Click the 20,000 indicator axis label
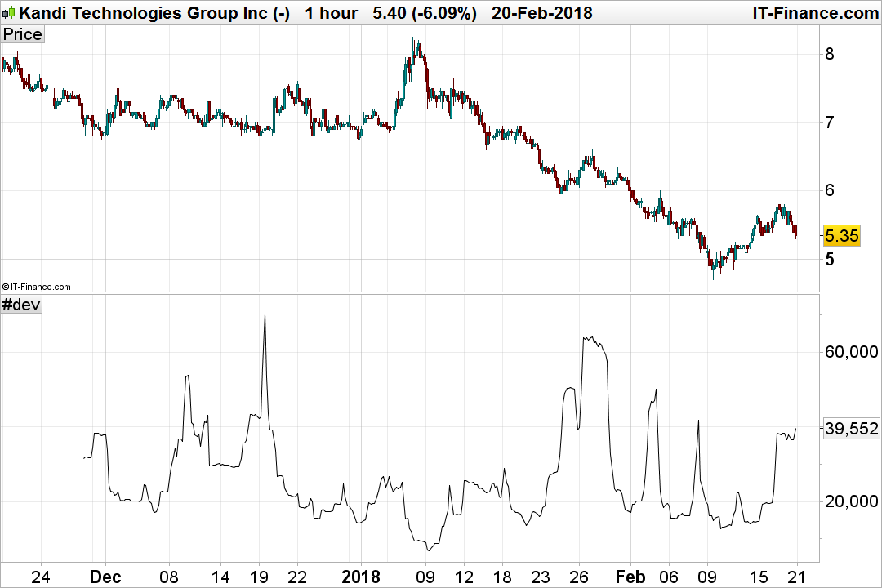 tap(851, 501)
